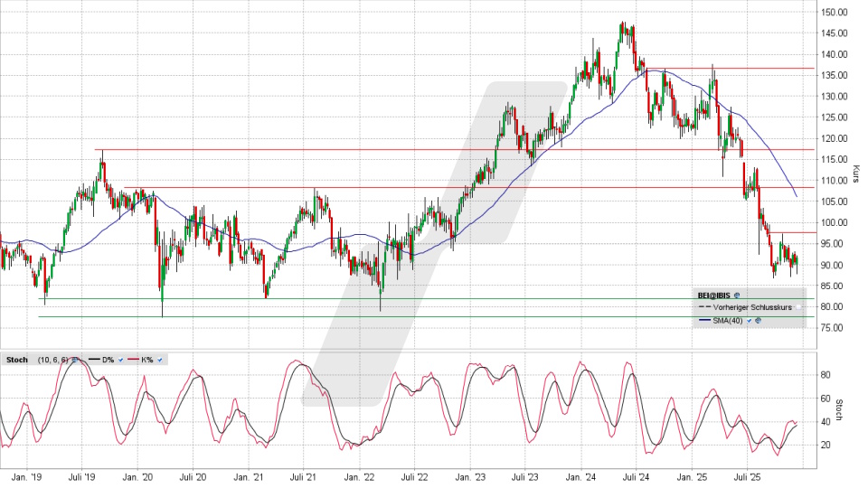Toggle the K% line checkbox

pos(161,360)
